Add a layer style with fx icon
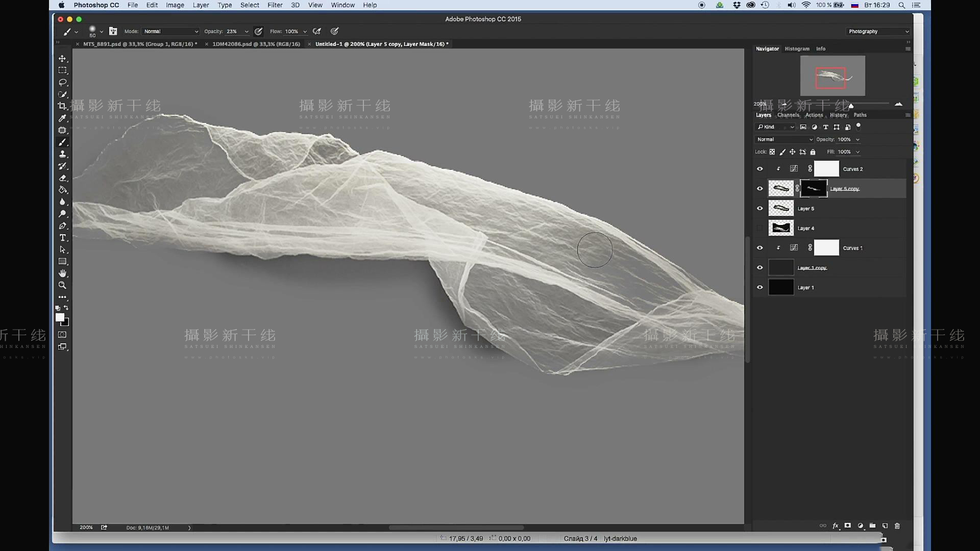The height and width of the screenshot is (551, 980). 836,525
